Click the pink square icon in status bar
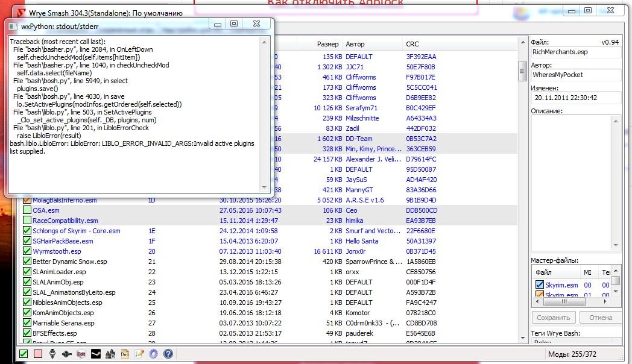 point(38,354)
